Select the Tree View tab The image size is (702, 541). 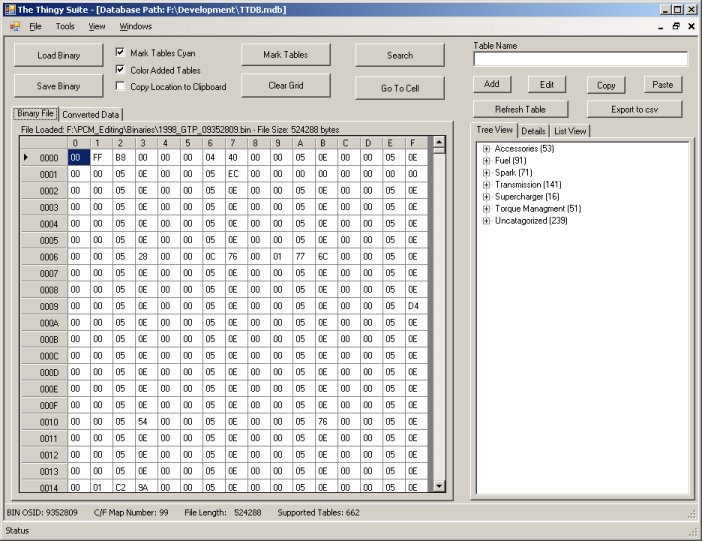494,130
